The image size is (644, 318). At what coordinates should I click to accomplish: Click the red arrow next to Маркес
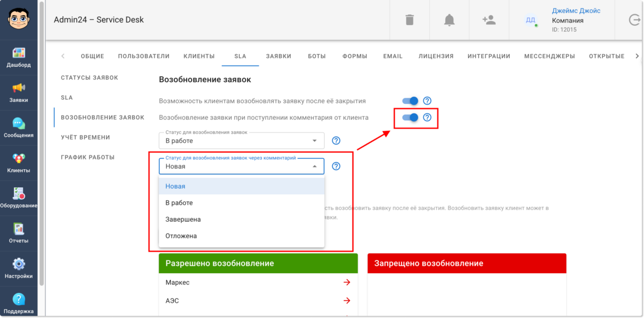pyautogui.click(x=347, y=282)
